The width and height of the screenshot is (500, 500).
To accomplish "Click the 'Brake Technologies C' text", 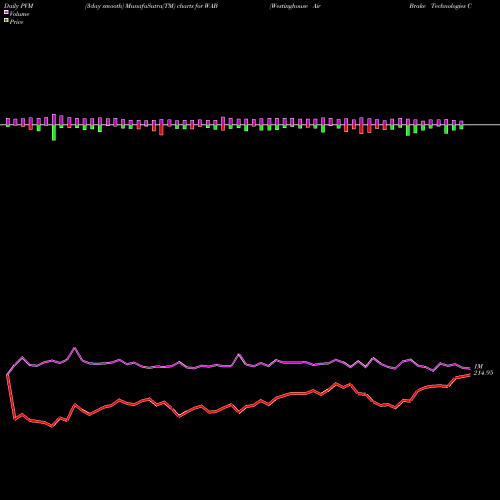I will 440,6.
